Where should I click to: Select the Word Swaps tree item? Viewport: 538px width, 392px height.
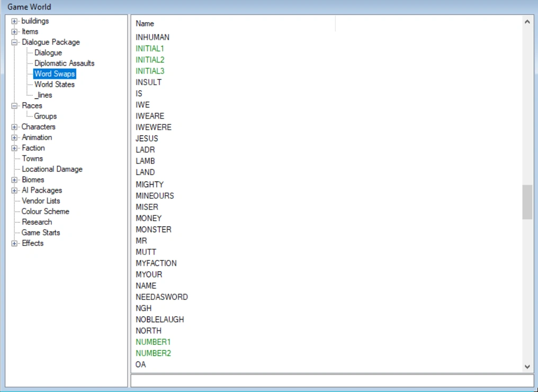(55, 74)
